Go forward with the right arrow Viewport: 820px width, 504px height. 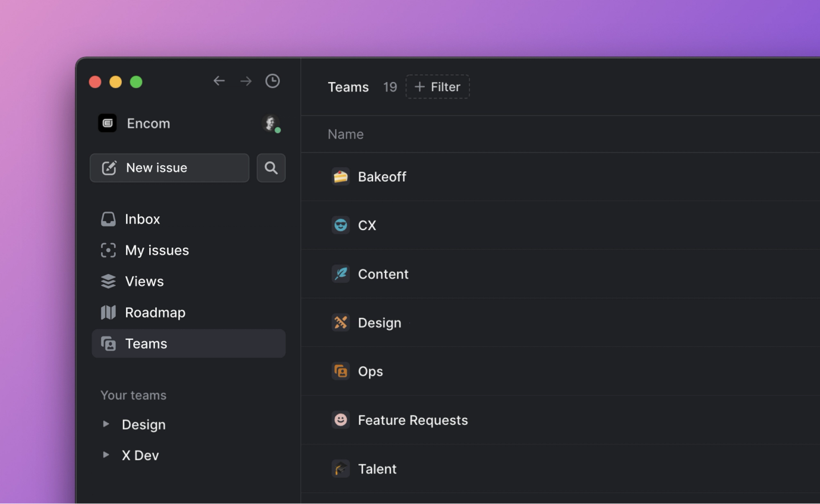(246, 81)
